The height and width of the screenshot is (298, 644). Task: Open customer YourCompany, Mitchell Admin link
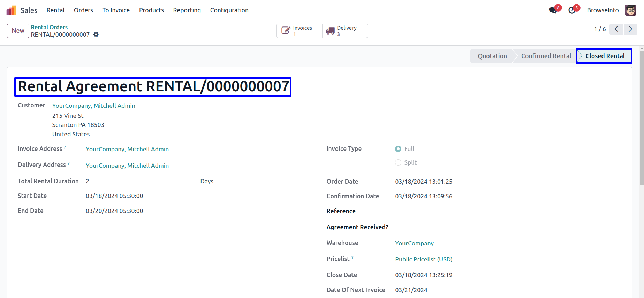94,106
